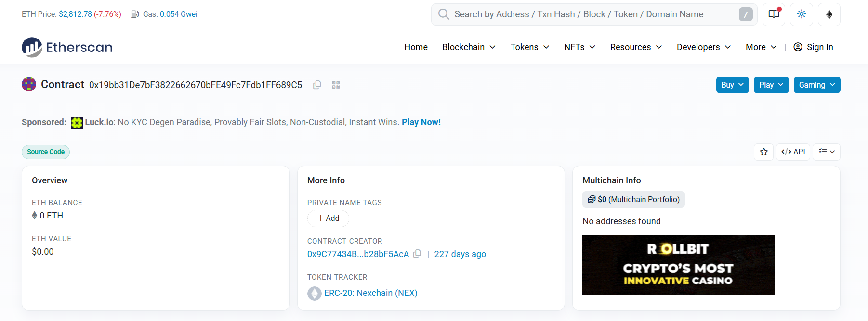Toggle the sun theme icon

802,14
